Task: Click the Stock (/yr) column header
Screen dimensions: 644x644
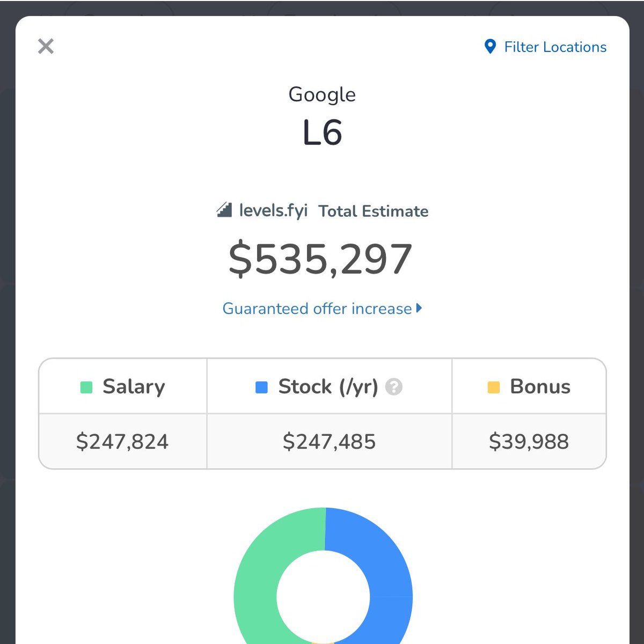Action: (x=330, y=386)
